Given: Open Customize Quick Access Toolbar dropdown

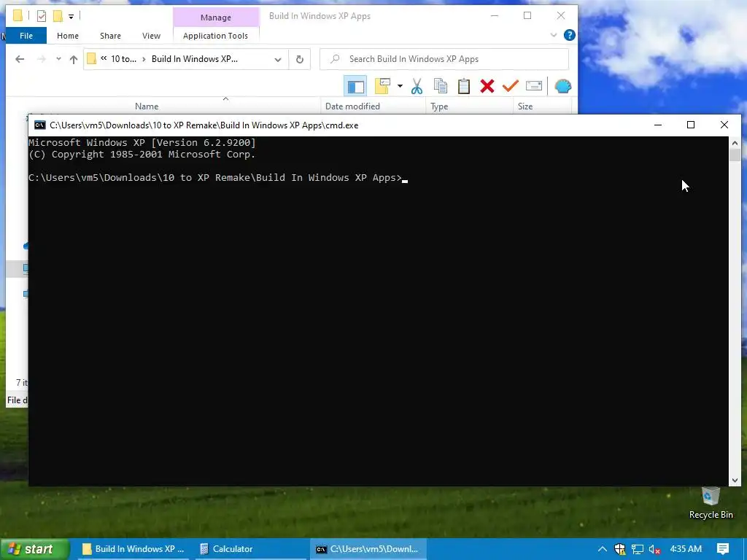Looking at the screenshot, I should tap(71, 17).
